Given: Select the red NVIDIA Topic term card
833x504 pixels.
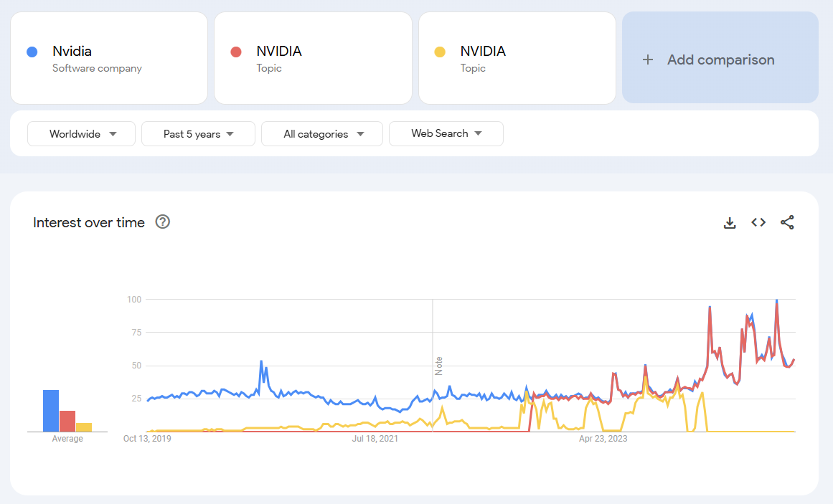Looking at the screenshot, I should tap(313, 58).
